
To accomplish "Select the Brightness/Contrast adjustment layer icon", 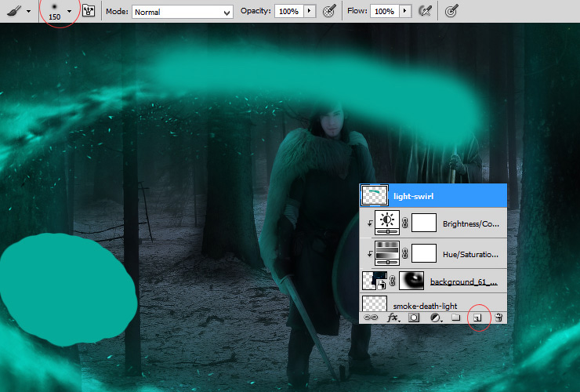I will pyautogui.click(x=387, y=223).
